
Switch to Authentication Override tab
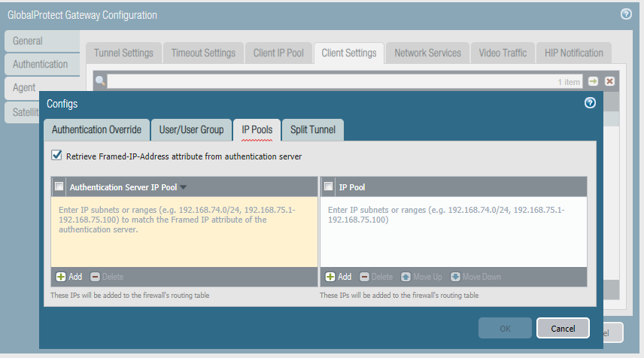[x=96, y=129]
